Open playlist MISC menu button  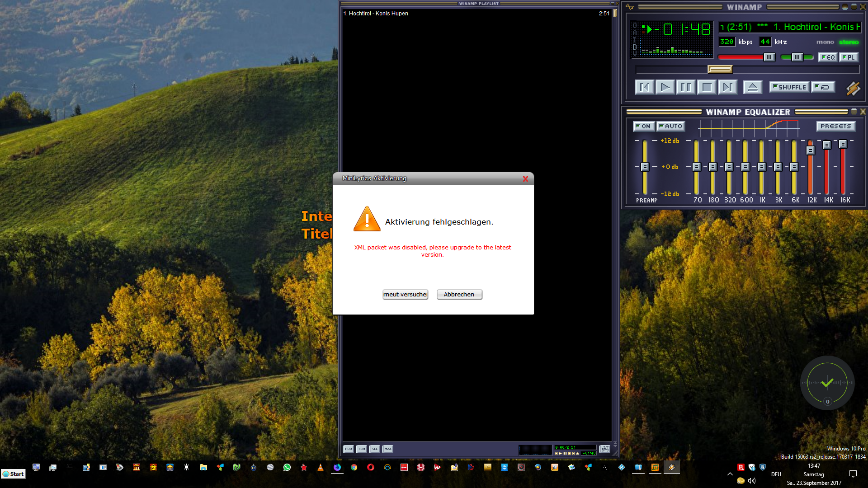388,449
